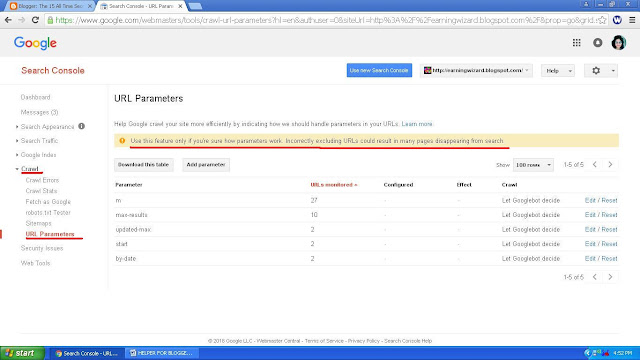Sort by Parameter column header
This screenshot has width=640, height=360.
(129, 185)
